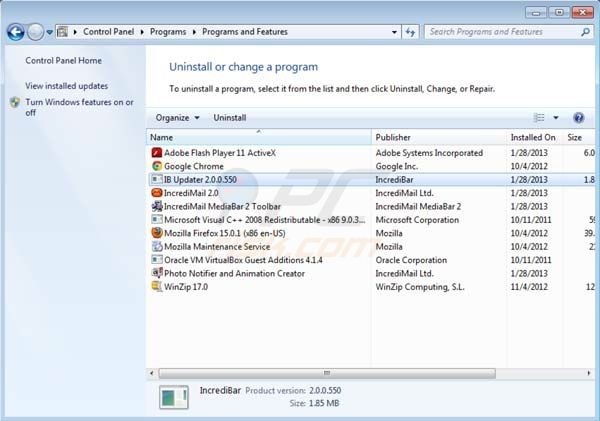600x421 pixels.
Task: Sort by Size column header
Action: [579, 137]
